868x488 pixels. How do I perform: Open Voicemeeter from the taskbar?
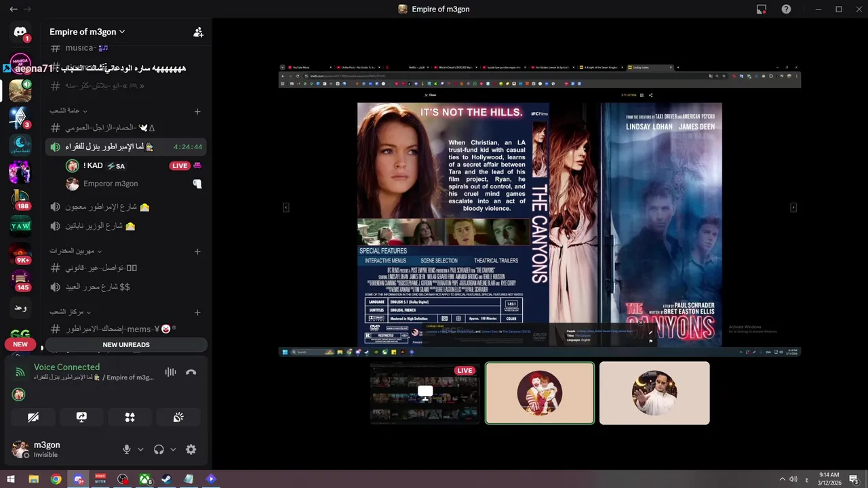[x=100, y=479]
